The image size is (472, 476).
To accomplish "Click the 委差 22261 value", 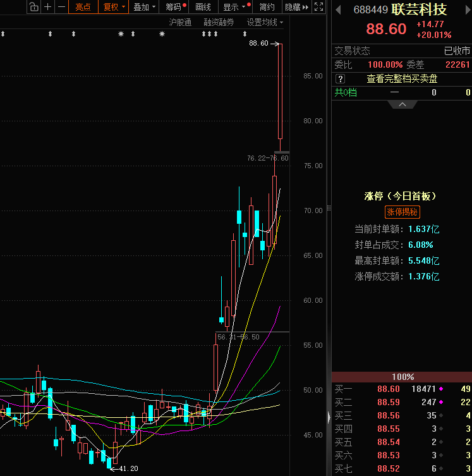I will pyautogui.click(x=457, y=64).
